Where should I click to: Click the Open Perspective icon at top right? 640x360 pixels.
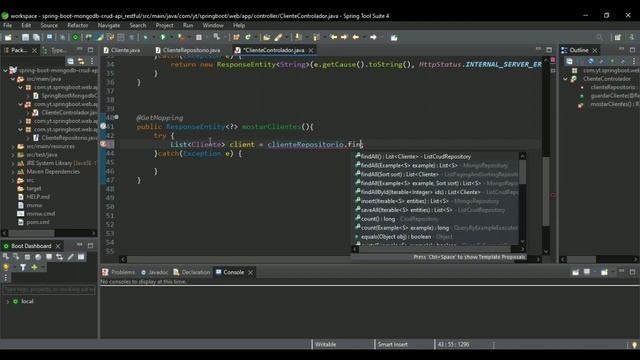pyautogui.click(x=618, y=37)
